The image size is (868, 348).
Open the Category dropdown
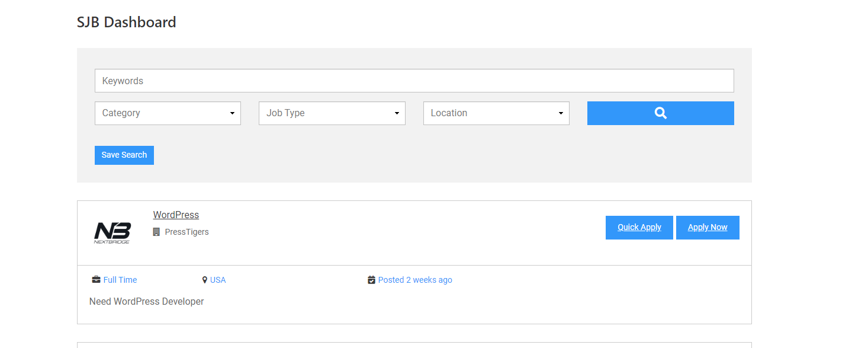click(x=168, y=113)
